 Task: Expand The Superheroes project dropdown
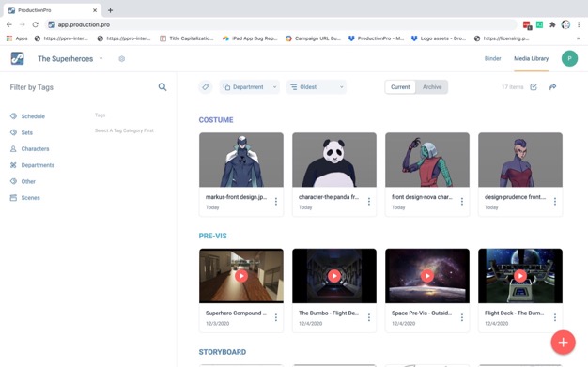101,58
